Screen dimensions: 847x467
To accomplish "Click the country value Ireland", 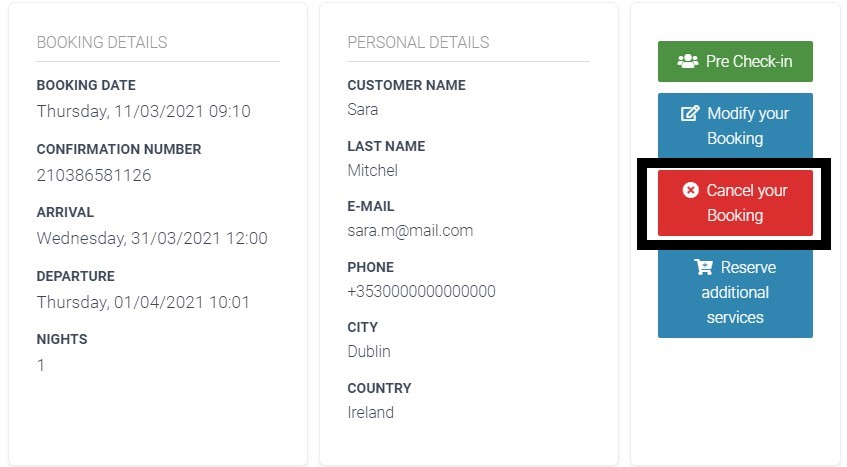I will click(x=371, y=412).
